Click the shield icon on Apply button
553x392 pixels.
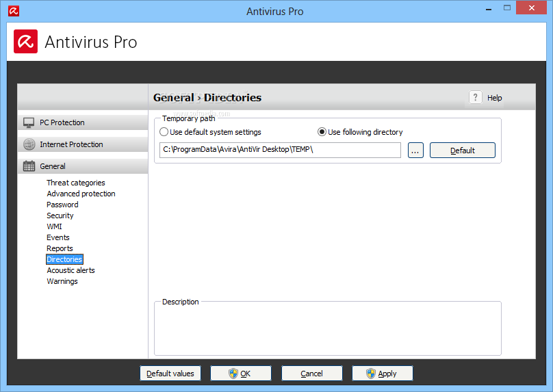(371, 374)
